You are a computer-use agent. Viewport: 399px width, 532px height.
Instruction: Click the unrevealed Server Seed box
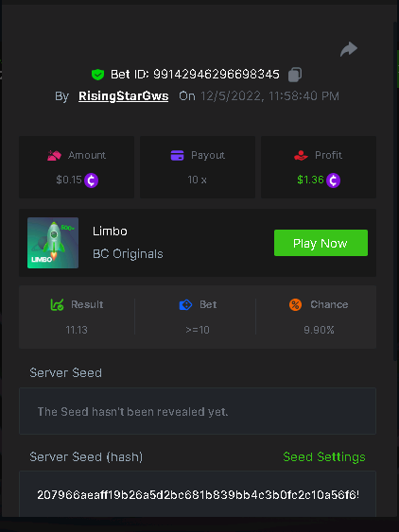(x=198, y=411)
